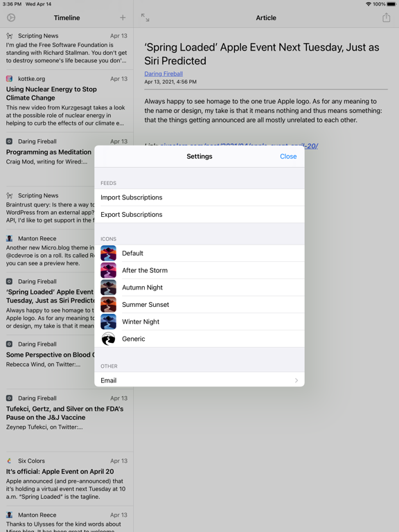Open the Email row in Other
This screenshot has height=532, width=399.
click(199, 380)
